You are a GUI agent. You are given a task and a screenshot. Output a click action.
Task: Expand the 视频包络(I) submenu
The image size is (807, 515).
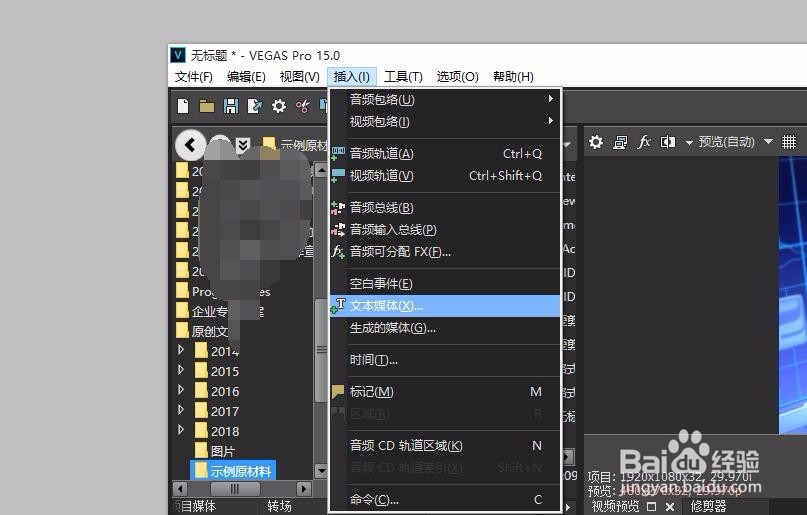445,121
